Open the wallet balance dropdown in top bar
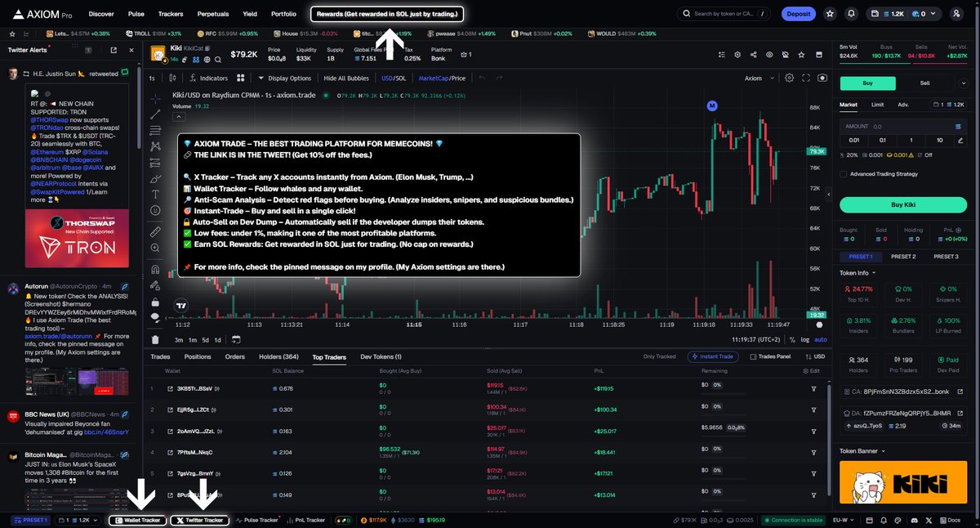This screenshot has width=980, height=528. tap(906, 14)
